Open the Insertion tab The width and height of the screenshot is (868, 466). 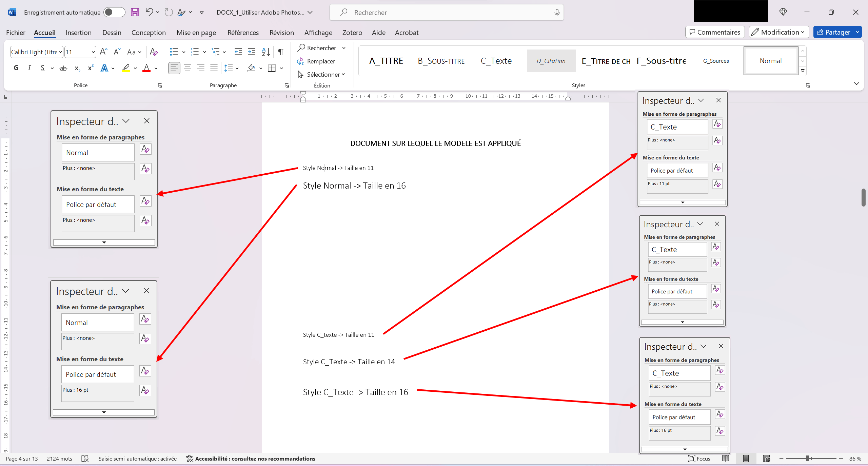79,33
